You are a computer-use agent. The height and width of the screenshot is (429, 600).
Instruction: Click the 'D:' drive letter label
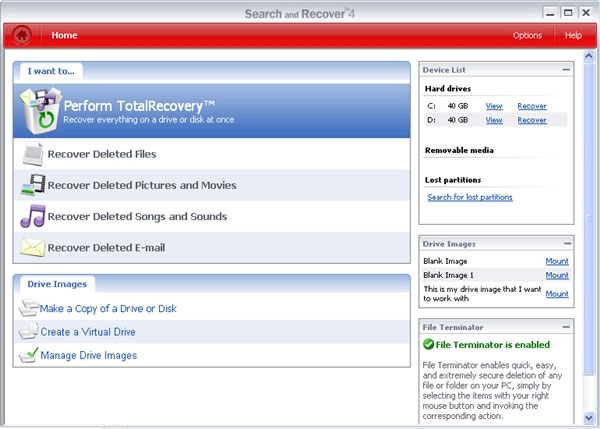431,120
